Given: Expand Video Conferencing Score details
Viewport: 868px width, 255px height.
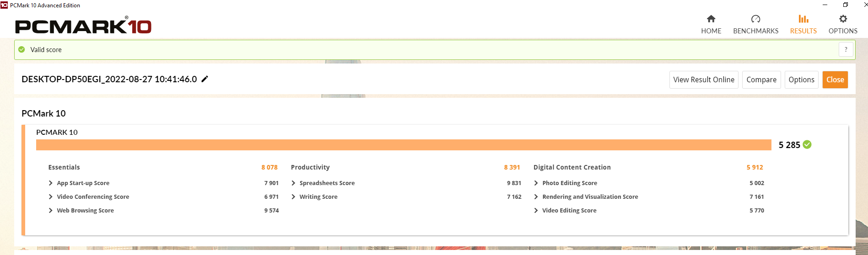Looking at the screenshot, I should pos(50,197).
